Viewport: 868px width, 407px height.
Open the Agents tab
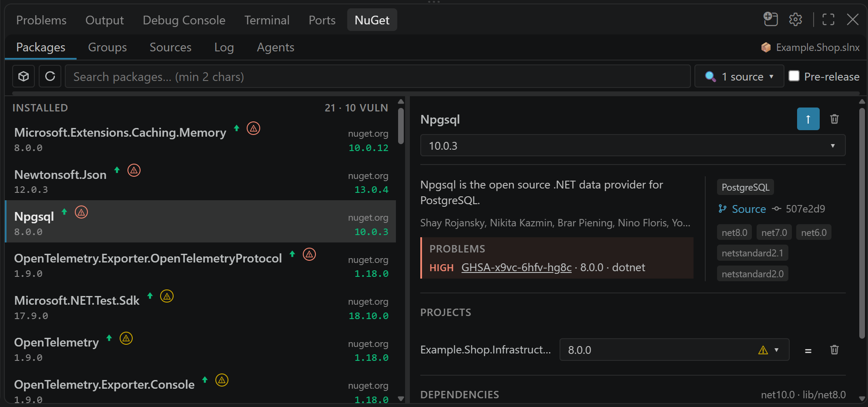pos(275,47)
